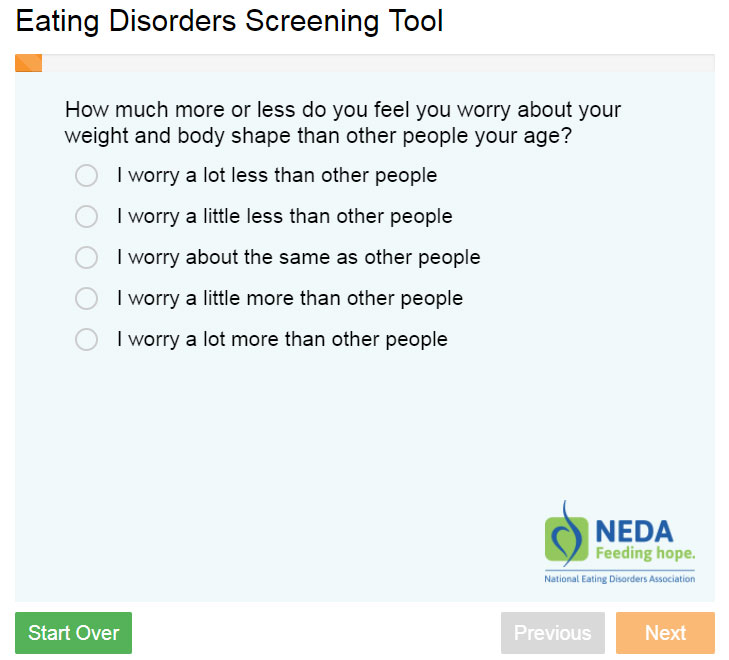Select the "a lot more" radio circle
Viewport: 729px width, 660px height.
[x=87, y=340]
